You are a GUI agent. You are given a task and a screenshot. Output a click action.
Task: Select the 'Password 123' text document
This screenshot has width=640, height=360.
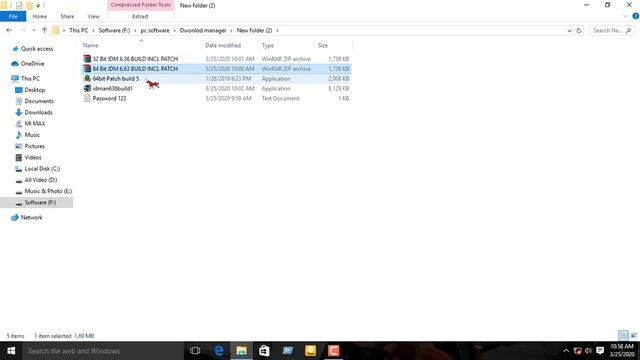[216, 98]
